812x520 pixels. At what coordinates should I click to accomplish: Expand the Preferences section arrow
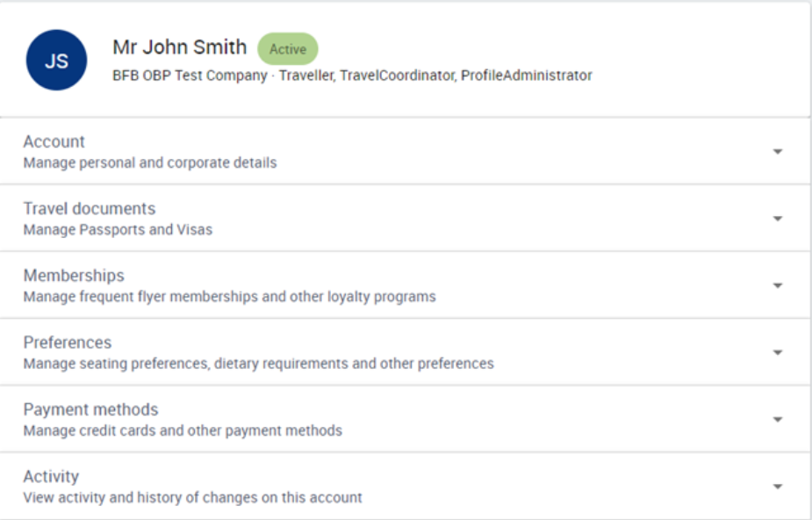777,352
